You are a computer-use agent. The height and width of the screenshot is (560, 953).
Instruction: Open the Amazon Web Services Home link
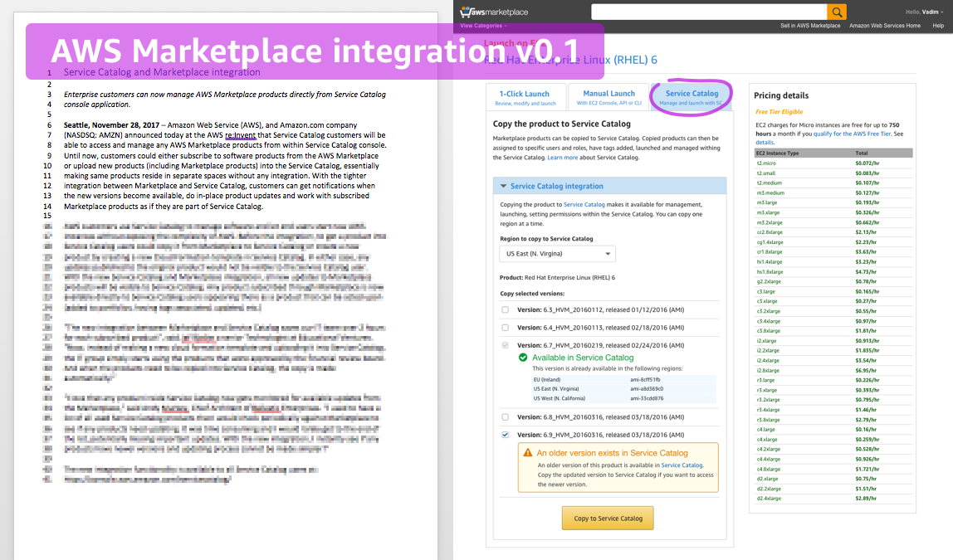tap(885, 26)
